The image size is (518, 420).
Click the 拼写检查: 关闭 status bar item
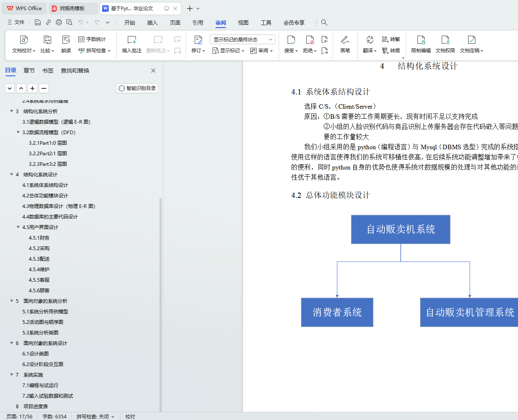pos(95,416)
